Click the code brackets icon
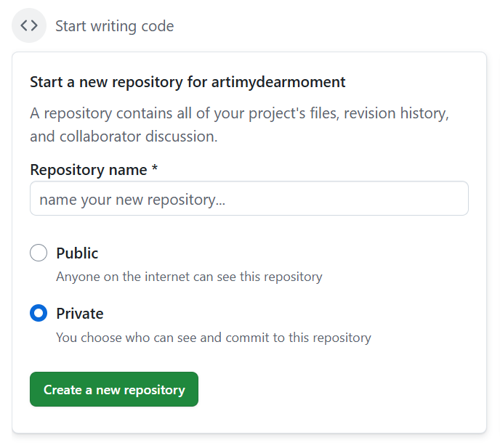The width and height of the screenshot is (500, 448). pos(29,26)
